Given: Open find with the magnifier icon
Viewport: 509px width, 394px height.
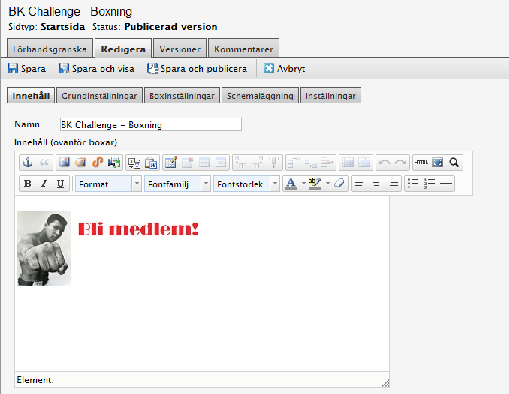Looking at the screenshot, I should tap(454, 162).
